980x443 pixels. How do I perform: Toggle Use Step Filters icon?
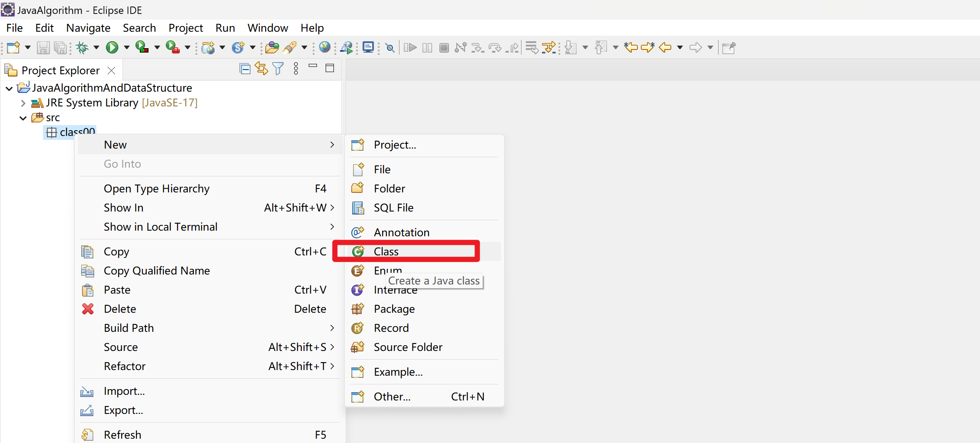coord(549,47)
